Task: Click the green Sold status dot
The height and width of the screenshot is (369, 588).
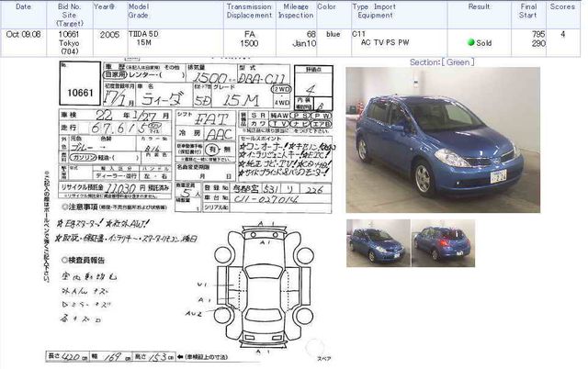Action: pyautogui.click(x=471, y=42)
